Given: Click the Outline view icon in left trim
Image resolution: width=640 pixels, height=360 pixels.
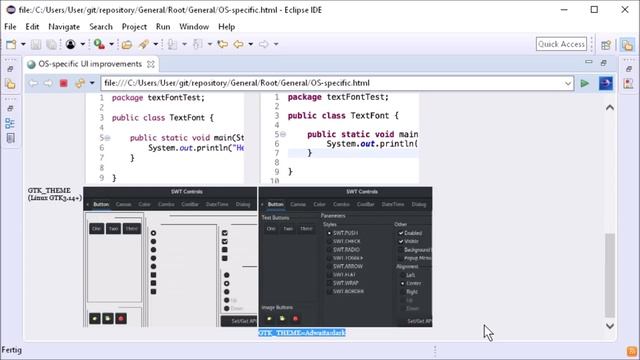Looking at the screenshot, I should tap(11, 123).
